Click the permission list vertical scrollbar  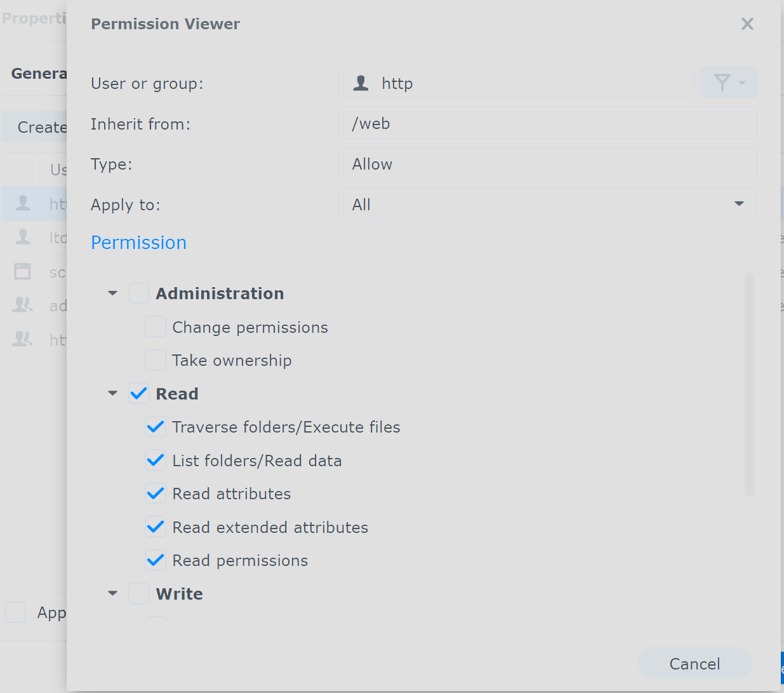coord(749,384)
